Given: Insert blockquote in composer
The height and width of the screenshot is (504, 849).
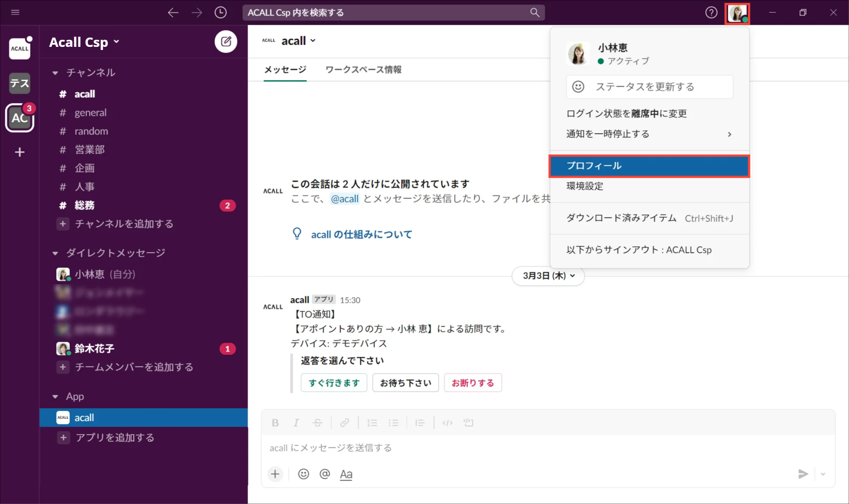Looking at the screenshot, I should (x=420, y=423).
